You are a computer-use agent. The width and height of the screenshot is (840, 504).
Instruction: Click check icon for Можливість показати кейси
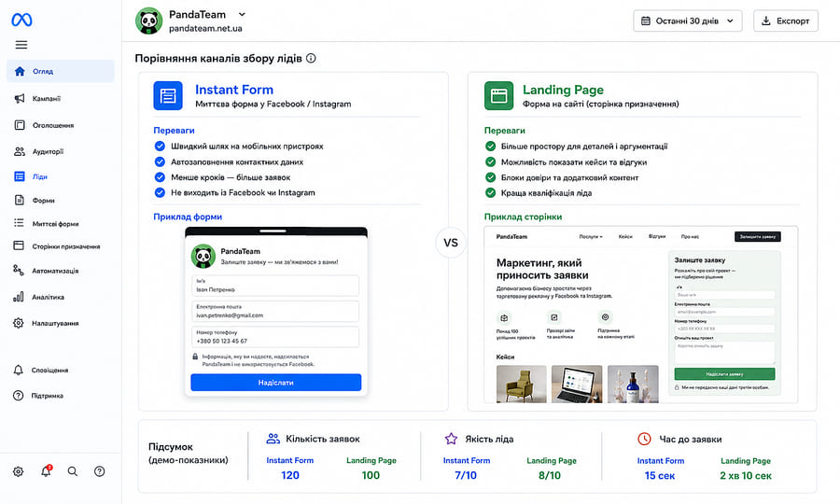pos(490,161)
